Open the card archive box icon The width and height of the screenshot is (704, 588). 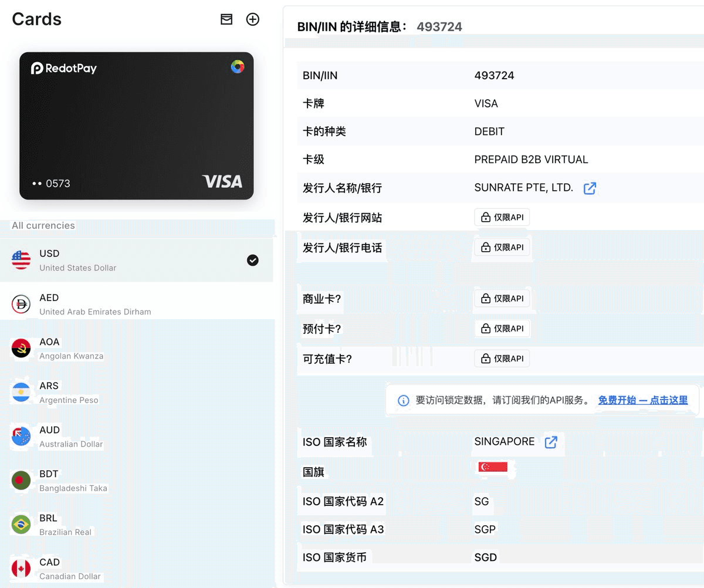[226, 19]
